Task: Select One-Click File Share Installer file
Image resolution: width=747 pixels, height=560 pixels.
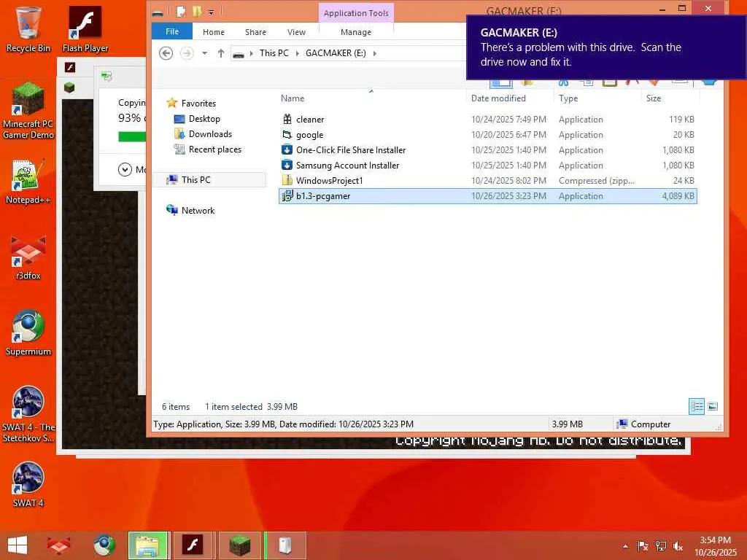Action: 488,149
